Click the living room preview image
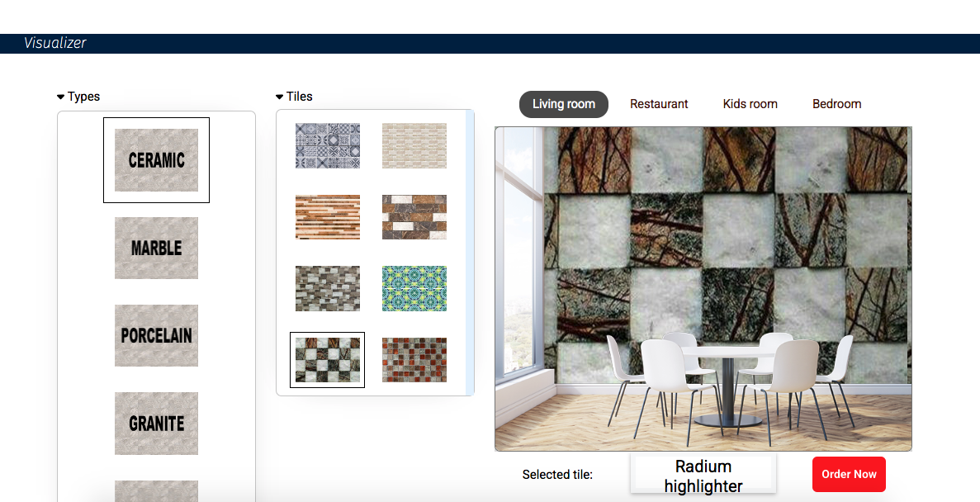The width and height of the screenshot is (980, 502). point(703,289)
